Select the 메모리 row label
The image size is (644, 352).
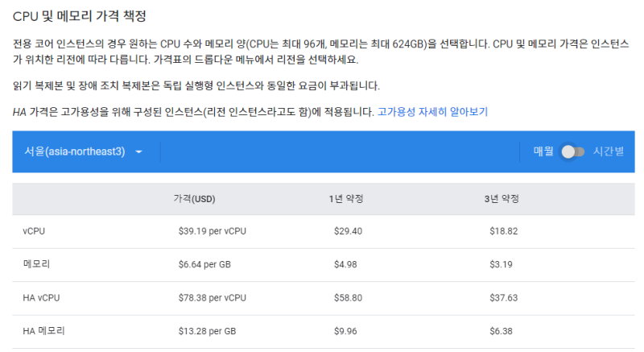37,264
